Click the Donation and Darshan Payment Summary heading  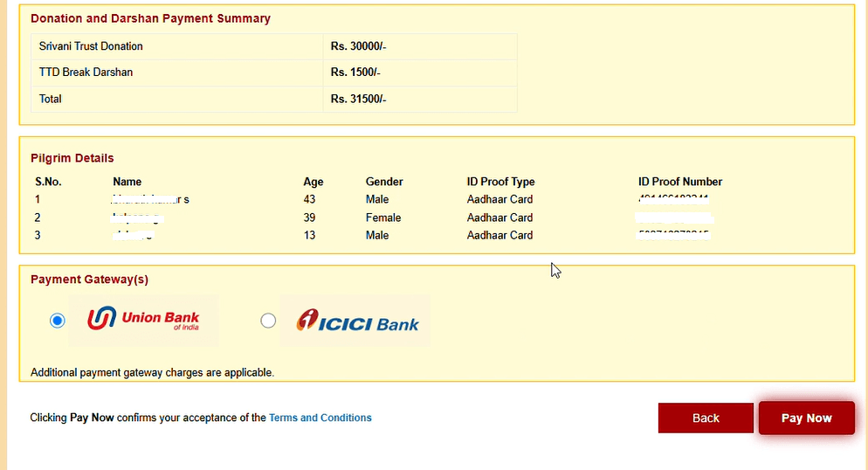point(150,18)
